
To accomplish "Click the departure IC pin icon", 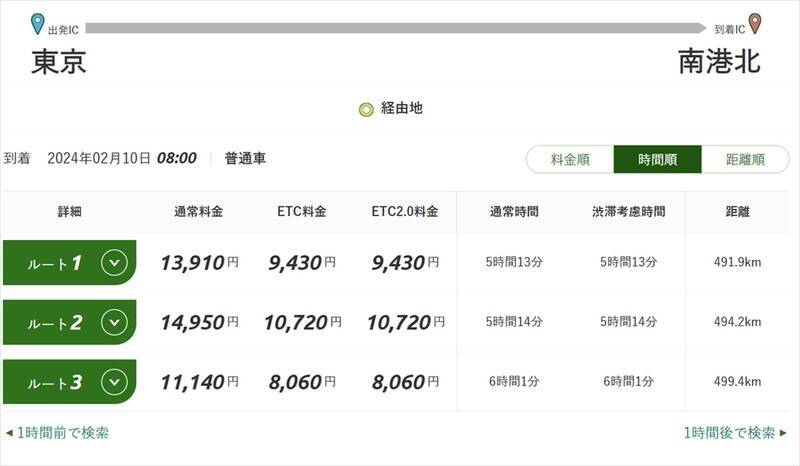I will click(x=38, y=24).
